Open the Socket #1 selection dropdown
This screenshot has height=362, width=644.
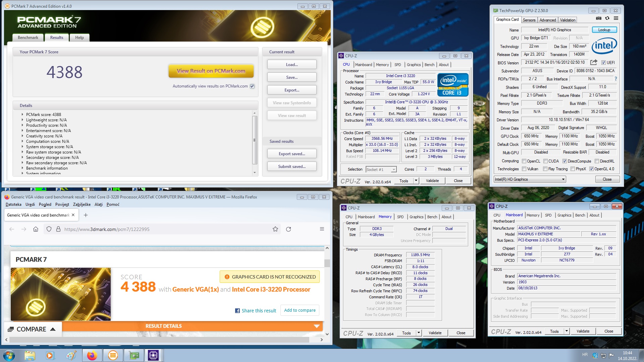pyautogui.click(x=381, y=170)
